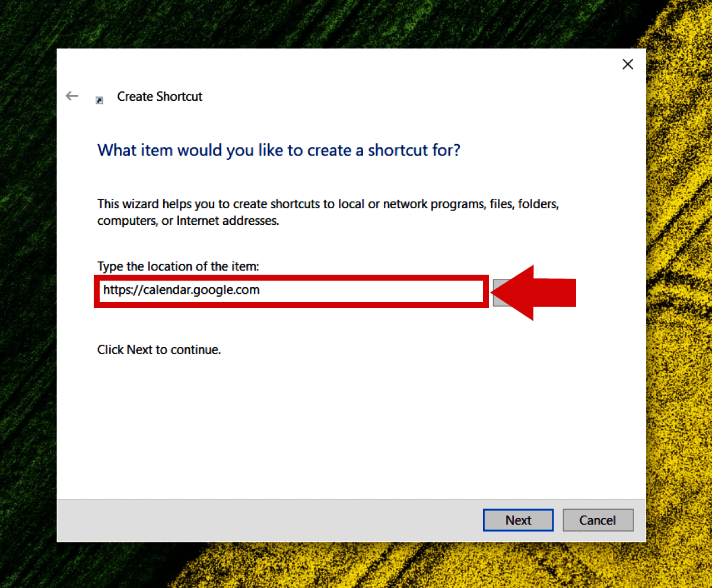The width and height of the screenshot is (712, 588).
Task: Click the back arrow in the wizard
Action: (72, 96)
